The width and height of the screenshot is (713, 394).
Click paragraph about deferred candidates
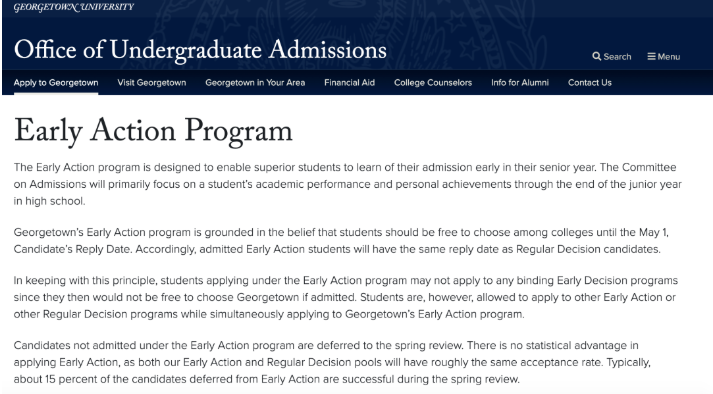coord(332,362)
